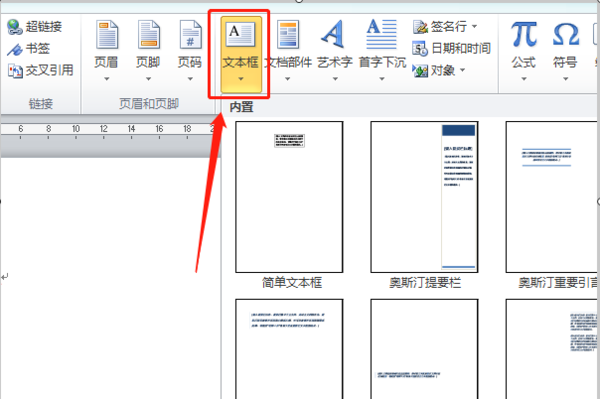600x399 pixels.
Task: Click the Drop Cap (首字下沉) icon
Action: (x=382, y=34)
